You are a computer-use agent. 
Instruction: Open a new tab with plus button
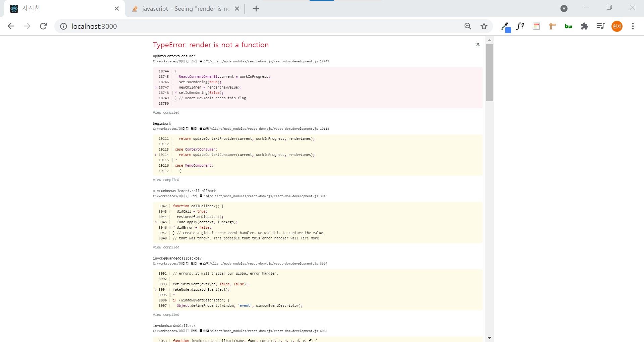coord(256,9)
